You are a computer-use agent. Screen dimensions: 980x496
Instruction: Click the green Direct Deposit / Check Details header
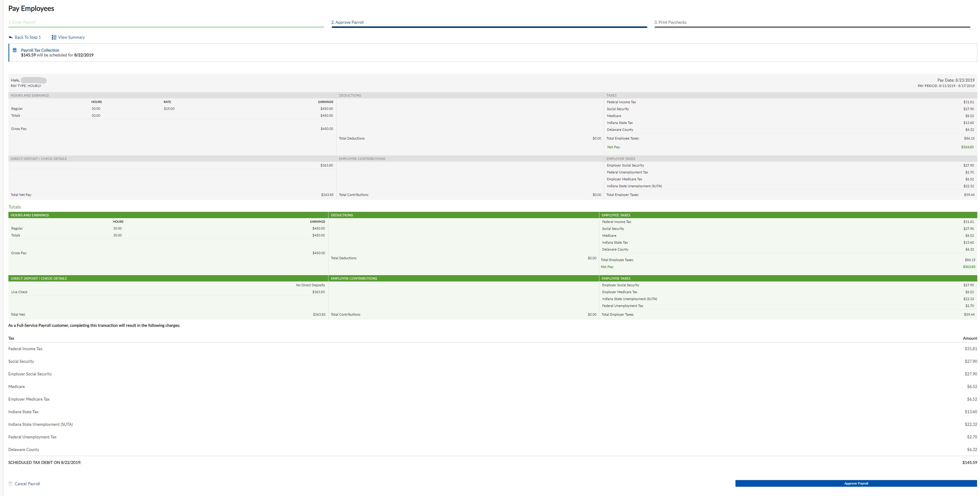pyautogui.click(x=38, y=279)
